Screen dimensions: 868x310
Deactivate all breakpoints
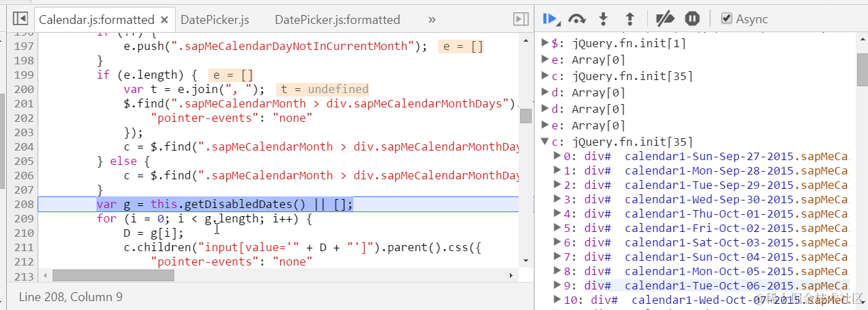tap(664, 18)
